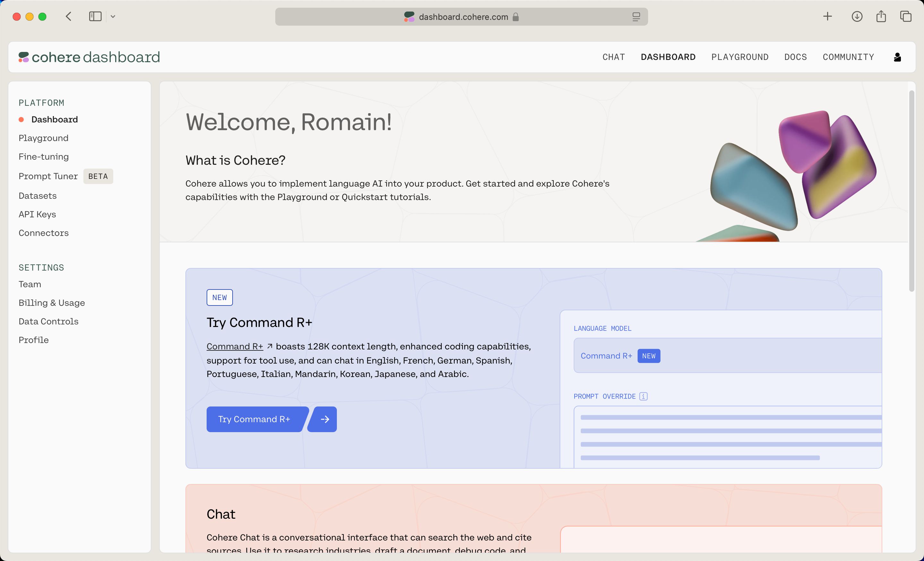Viewport: 924px width, 561px height.
Task: Click the API Keys sidebar icon
Action: (37, 214)
